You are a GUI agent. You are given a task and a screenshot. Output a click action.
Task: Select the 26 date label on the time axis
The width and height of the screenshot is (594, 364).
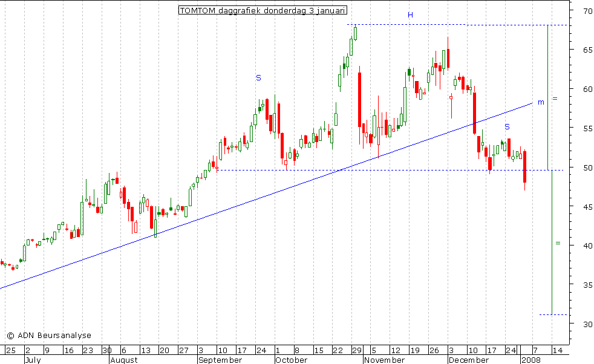pos(434,350)
